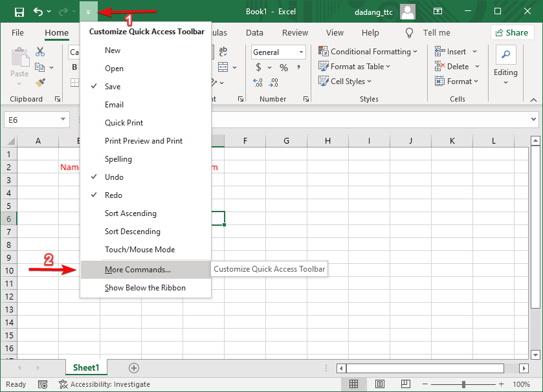Click the Decrease Decimal icon
Image resolution: width=543 pixels, height=392 pixels.
pyautogui.click(x=273, y=83)
